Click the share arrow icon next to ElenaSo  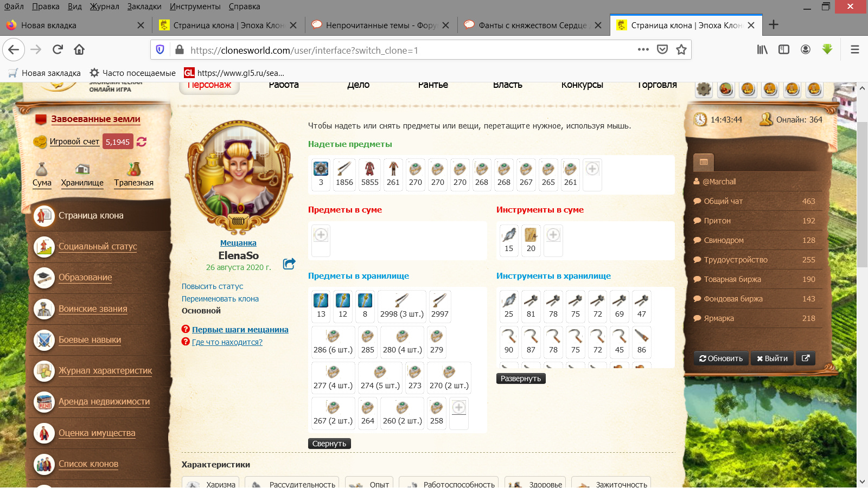pyautogui.click(x=289, y=264)
